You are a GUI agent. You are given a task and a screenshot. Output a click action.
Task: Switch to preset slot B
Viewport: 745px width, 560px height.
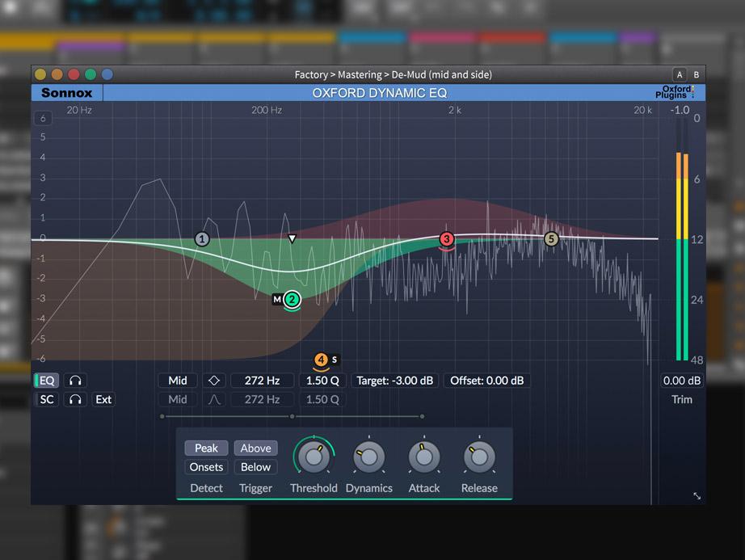[697, 74]
